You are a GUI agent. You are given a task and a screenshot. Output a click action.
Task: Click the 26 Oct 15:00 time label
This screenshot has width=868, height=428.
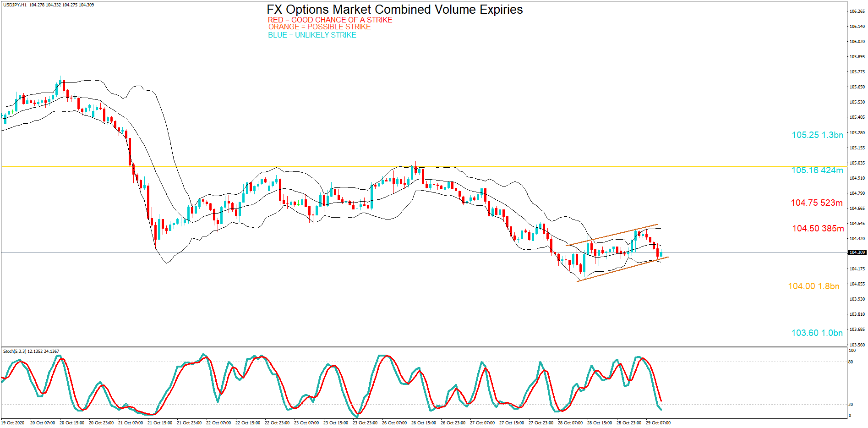(424, 423)
